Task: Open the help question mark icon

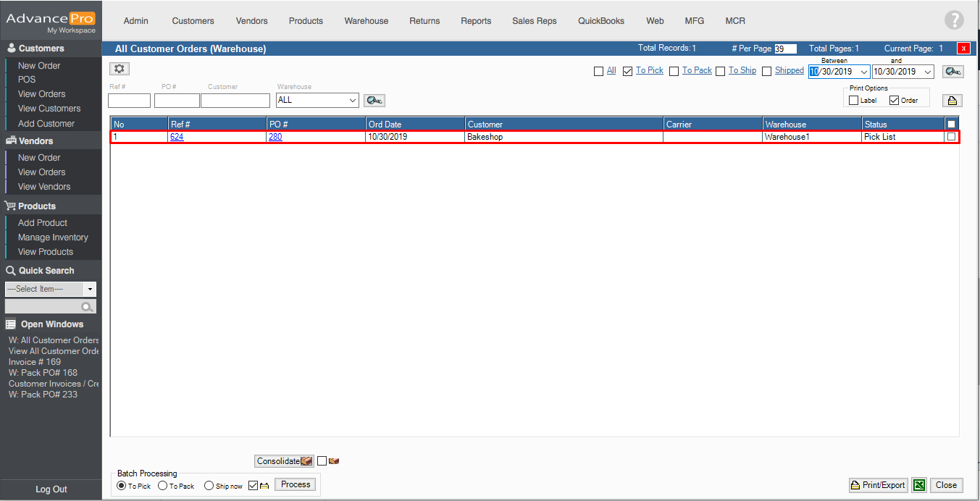Action: point(954,21)
